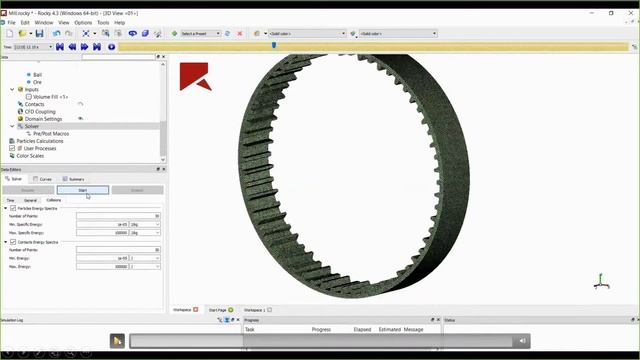Open the geometry Solid color dropdown

point(398,33)
